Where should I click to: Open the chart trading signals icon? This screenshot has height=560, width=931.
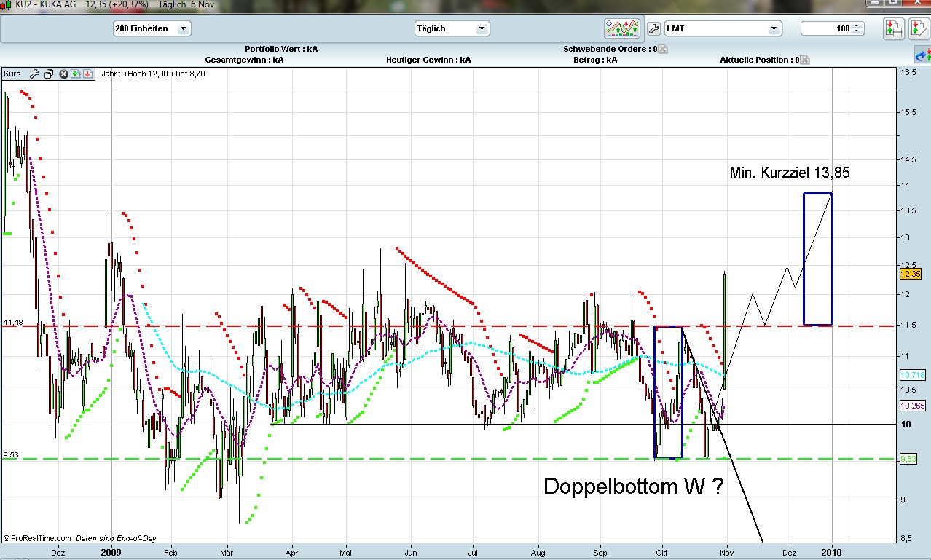(x=621, y=28)
